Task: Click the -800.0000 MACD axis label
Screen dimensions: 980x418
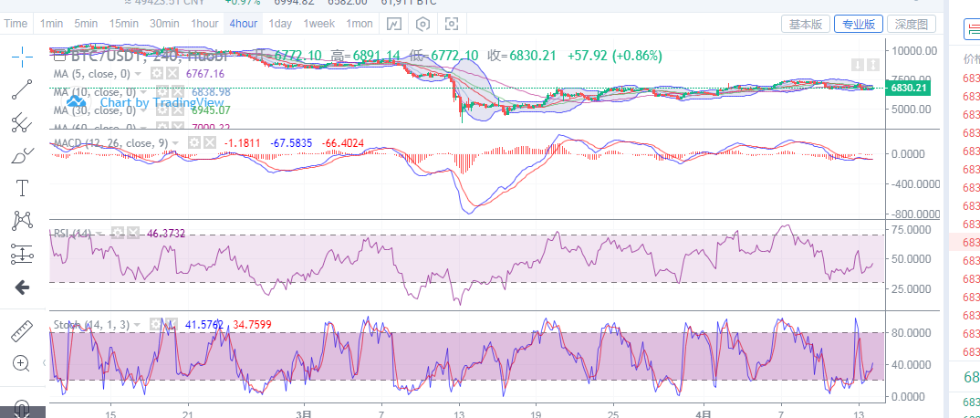Action: click(914, 214)
